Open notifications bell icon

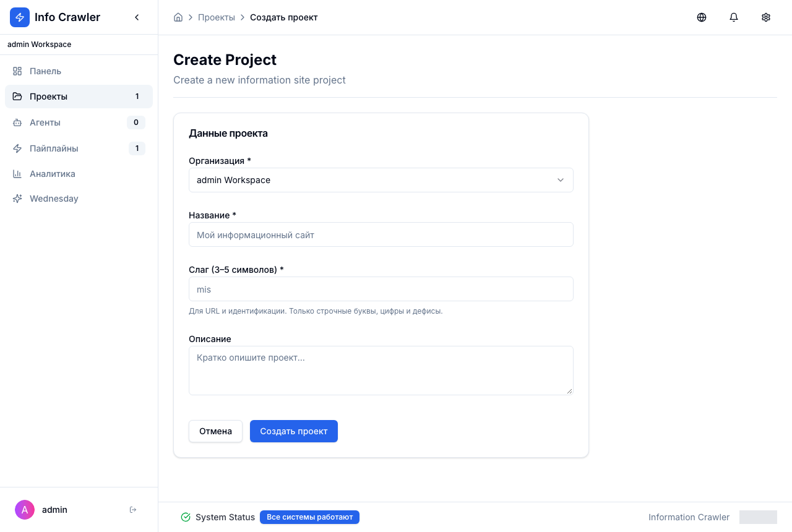734,17
